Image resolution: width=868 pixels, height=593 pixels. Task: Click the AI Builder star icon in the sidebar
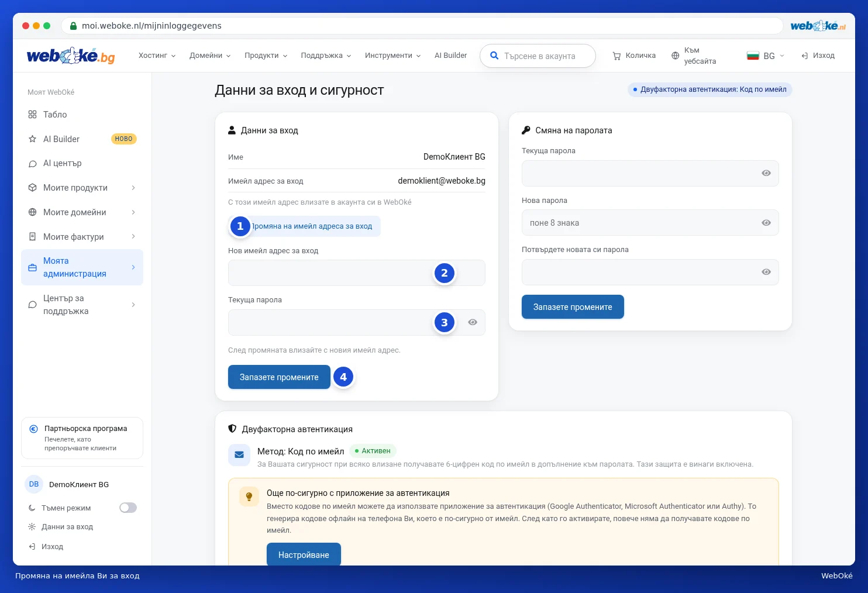coord(33,139)
